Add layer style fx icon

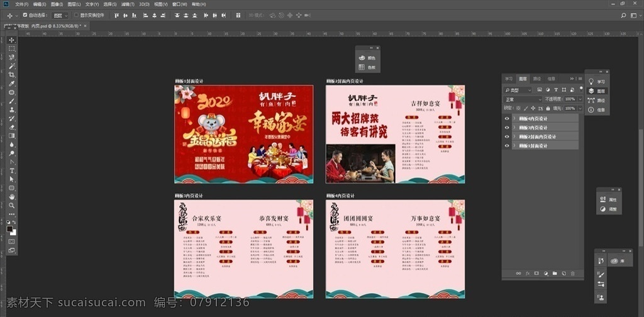click(x=528, y=273)
